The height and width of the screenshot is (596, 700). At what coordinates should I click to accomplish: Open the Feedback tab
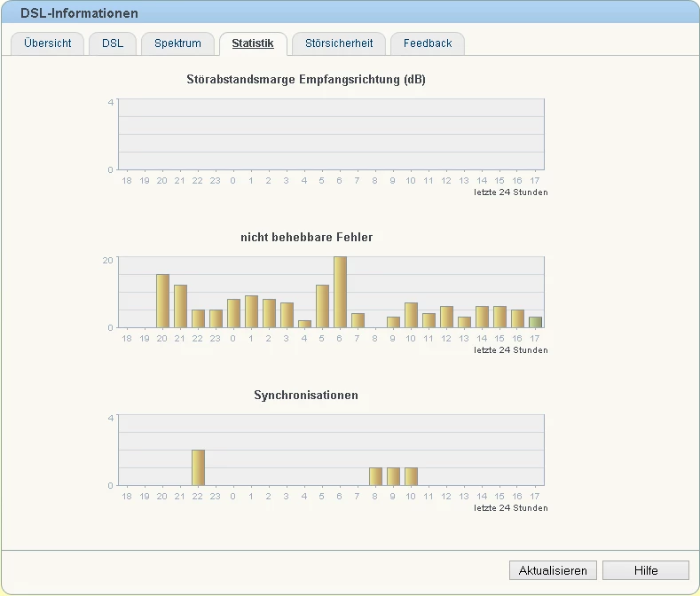pyautogui.click(x=428, y=43)
